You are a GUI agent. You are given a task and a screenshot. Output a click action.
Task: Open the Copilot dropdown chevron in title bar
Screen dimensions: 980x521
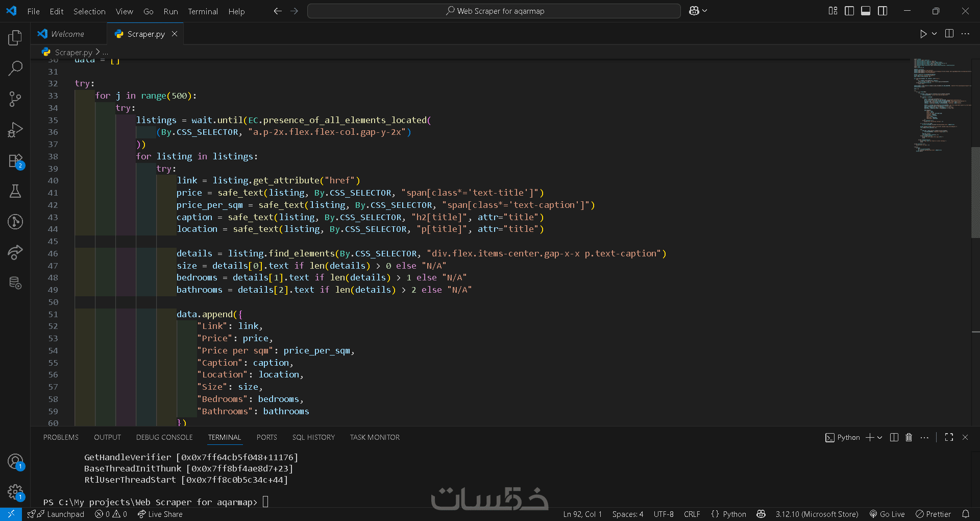click(x=705, y=11)
